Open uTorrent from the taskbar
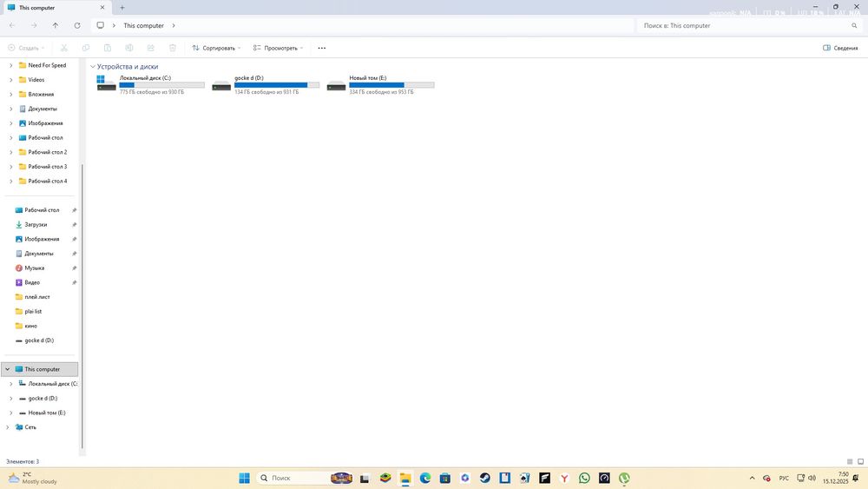 (624, 478)
